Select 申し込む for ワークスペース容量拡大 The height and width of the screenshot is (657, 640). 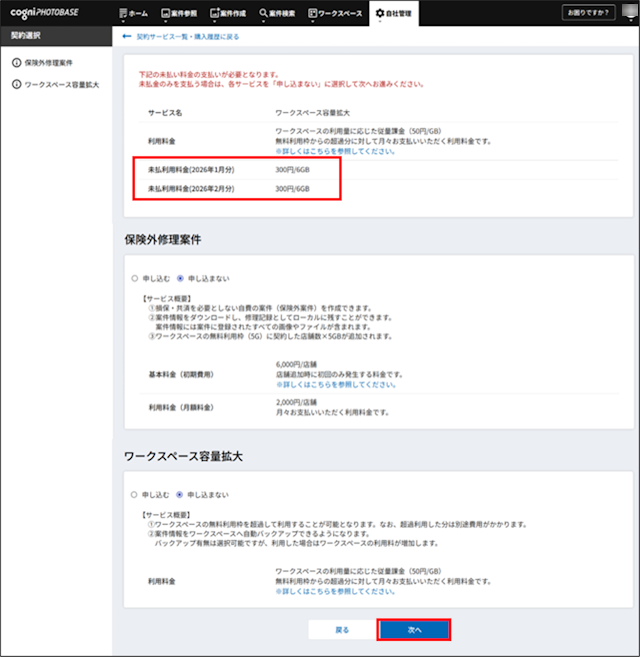(x=135, y=494)
